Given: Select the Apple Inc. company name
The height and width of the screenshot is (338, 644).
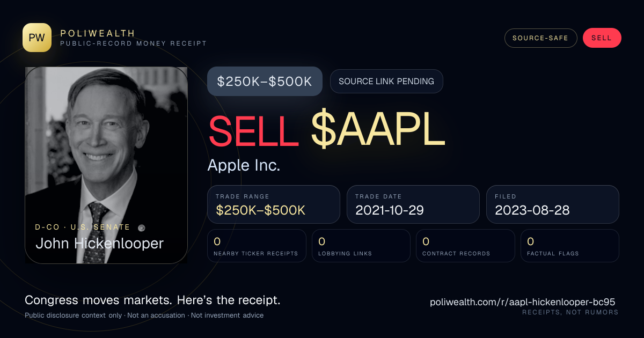Looking at the screenshot, I should 244,165.
